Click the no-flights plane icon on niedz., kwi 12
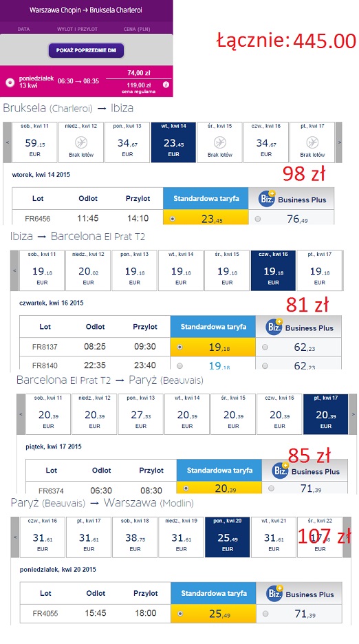This screenshot has height=644, width=359. pos(81,142)
